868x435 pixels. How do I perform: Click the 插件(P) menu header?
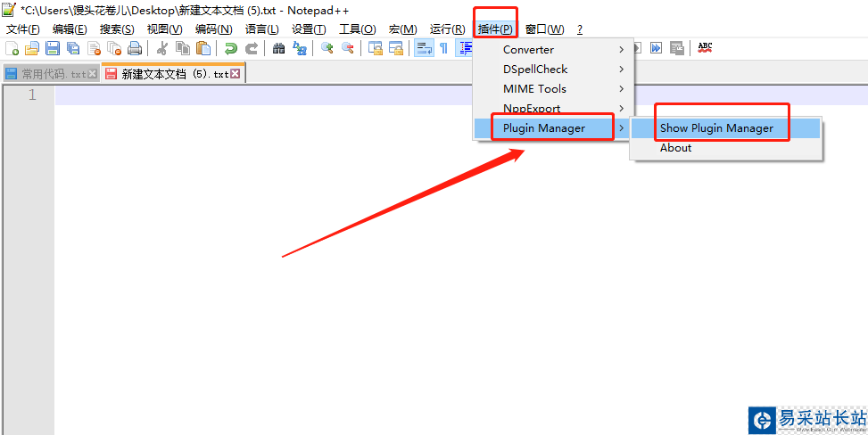click(495, 29)
